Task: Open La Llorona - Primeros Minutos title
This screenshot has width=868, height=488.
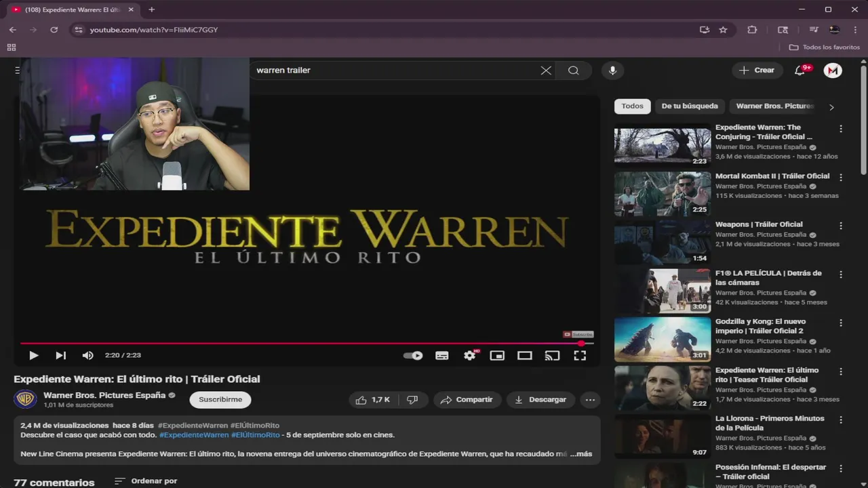Action: click(770, 423)
